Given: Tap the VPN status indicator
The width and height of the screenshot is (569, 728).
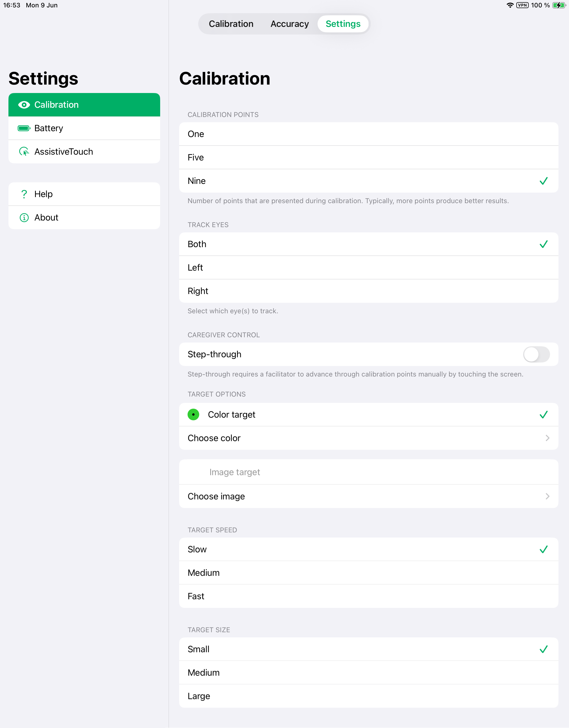Looking at the screenshot, I should point(522,5).
